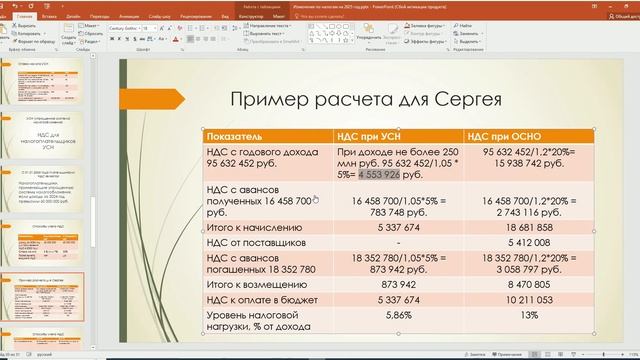Switch to the Анимация ribbon tab
The height and width of the screenshot is (360, 640).
(x=129, y=16)
